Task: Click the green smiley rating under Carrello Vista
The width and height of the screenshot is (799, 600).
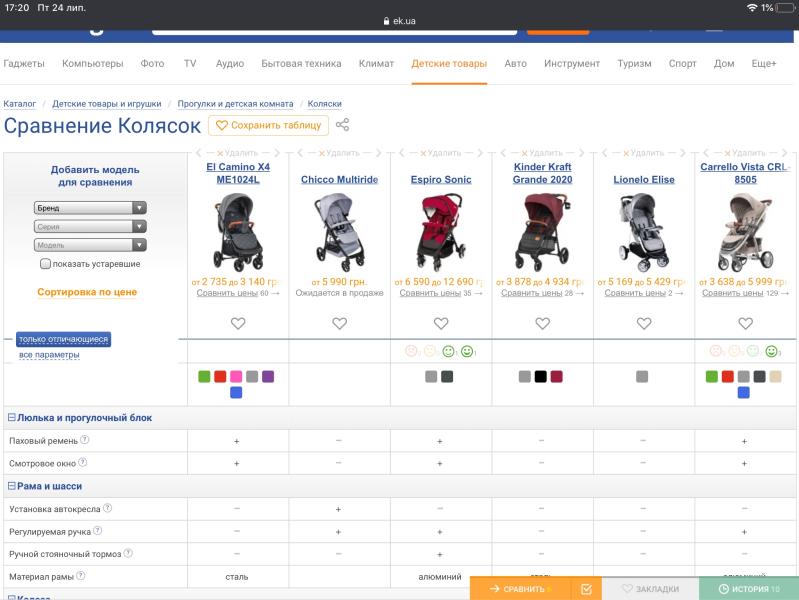Action: point(771,351)
